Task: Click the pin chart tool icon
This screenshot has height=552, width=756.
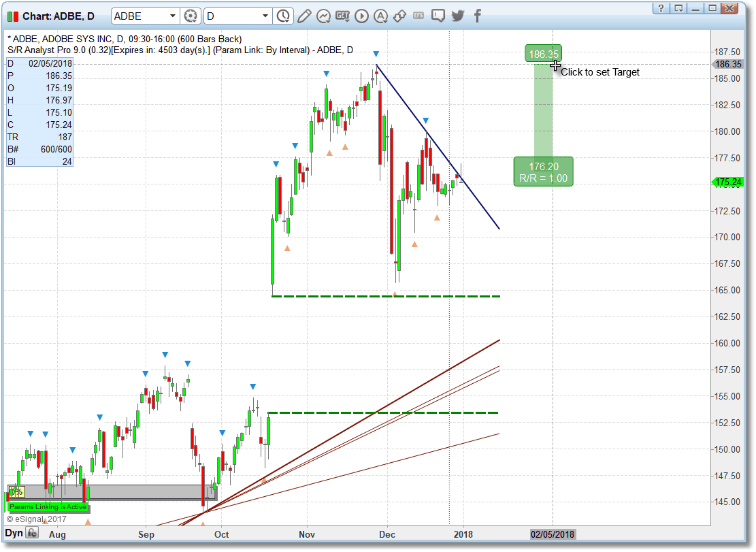Action: tap(399, 16)
